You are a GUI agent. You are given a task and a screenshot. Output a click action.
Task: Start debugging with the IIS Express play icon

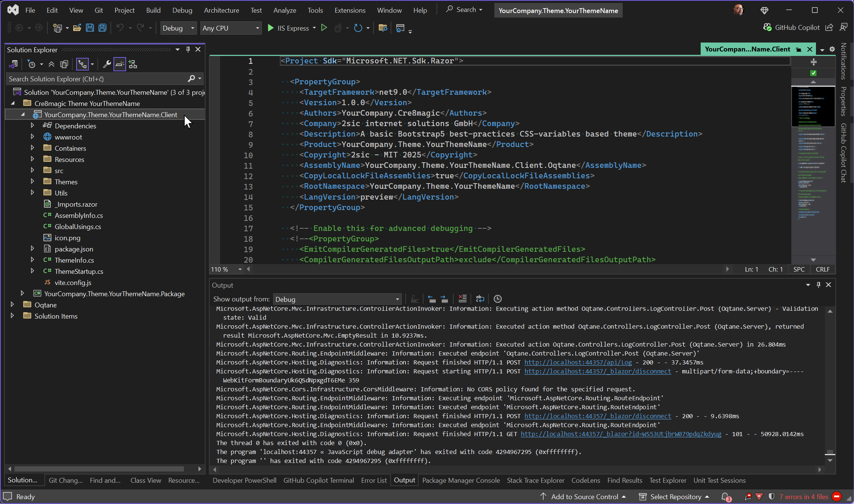(x=270, y=28)
